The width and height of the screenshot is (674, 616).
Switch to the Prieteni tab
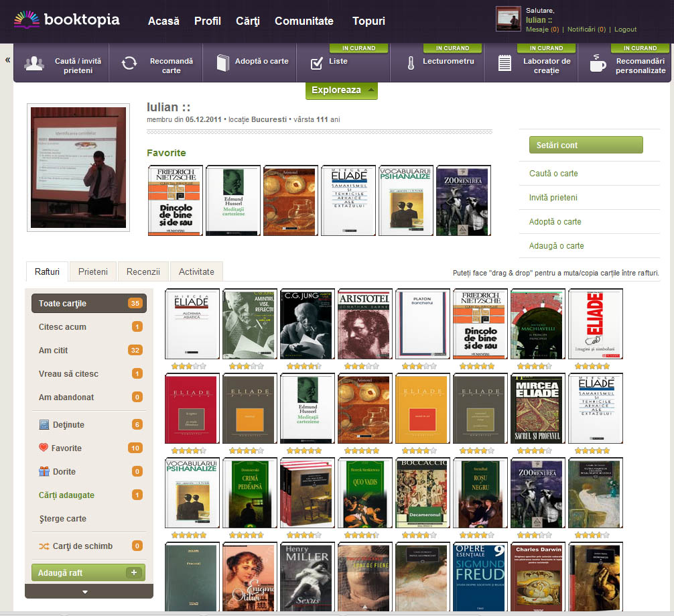coord(93,271)
